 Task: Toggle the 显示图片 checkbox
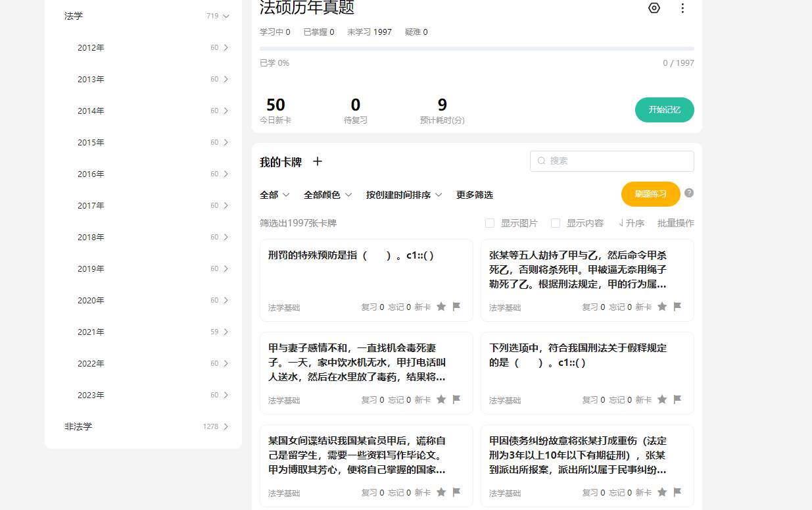pyautogui.click(x=490, y=223)
